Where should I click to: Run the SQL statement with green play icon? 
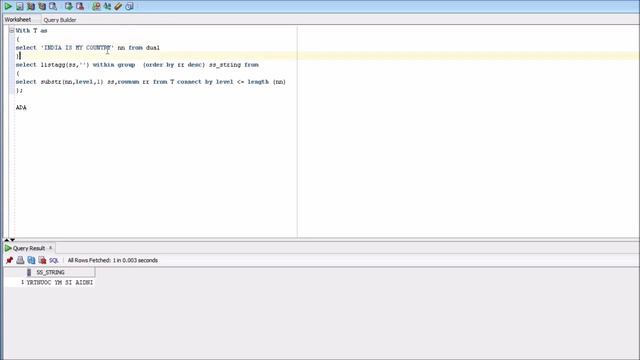tap(8, 6)
